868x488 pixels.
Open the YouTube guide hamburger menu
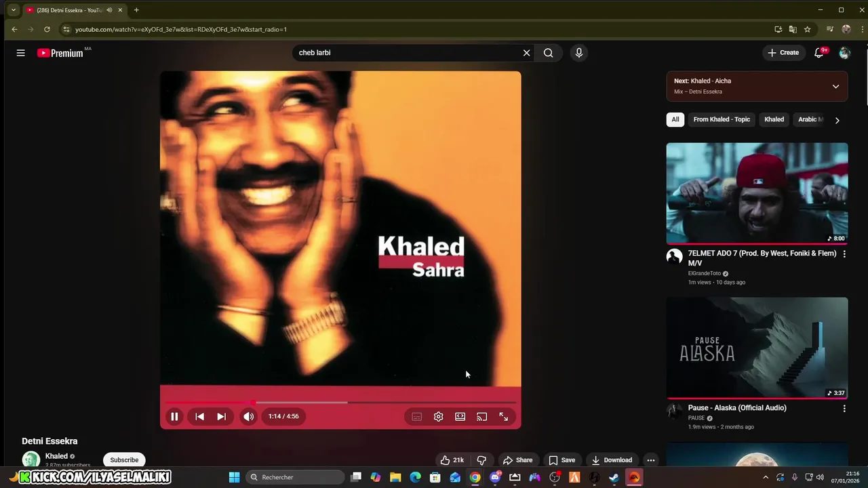click(20, 53)
